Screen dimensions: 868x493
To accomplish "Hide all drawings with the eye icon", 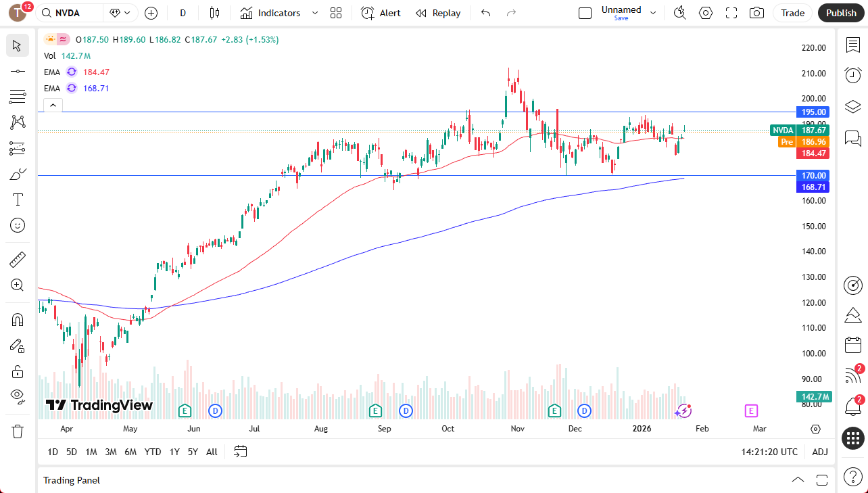I will [x=18, y=396].
